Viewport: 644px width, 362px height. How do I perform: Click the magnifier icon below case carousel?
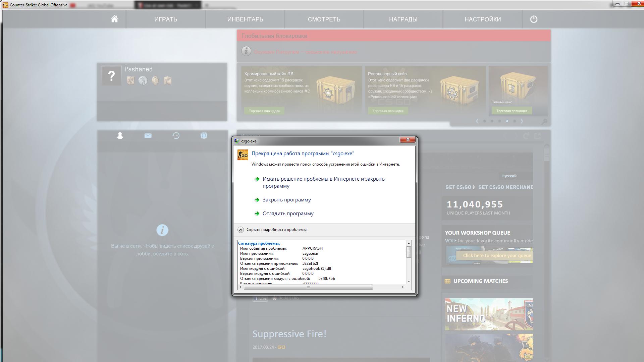[x=544, y=121]
